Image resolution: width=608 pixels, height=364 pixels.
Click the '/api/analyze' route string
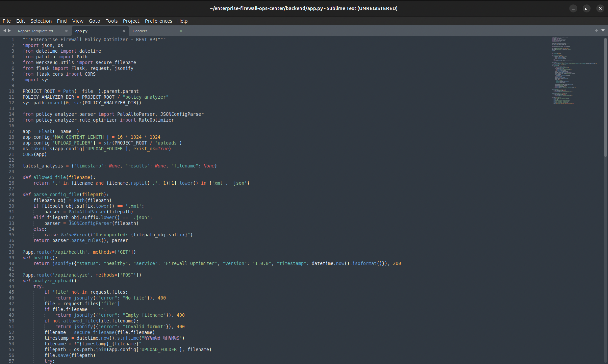[x=71, y=275]
